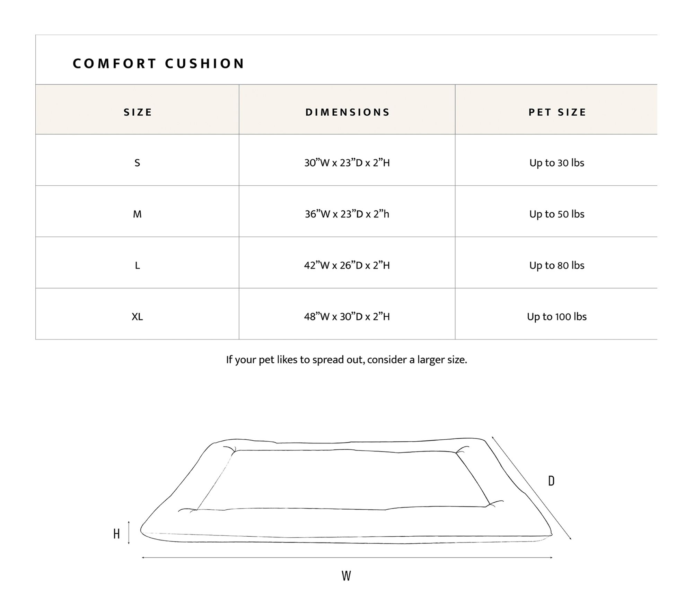The image size is (693, 616).
Task: Click the larger size recommendation note
Action: point(346,360)
